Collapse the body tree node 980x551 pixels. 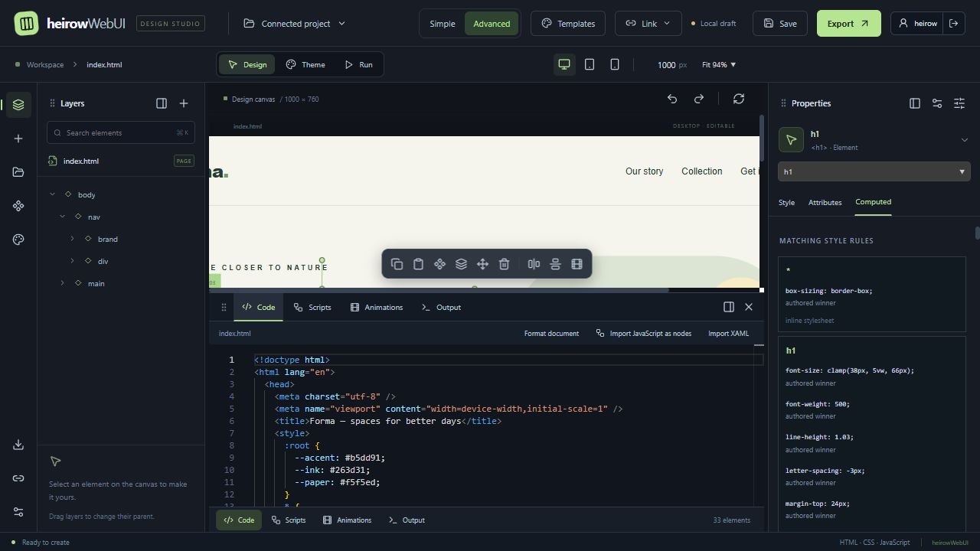[53, 194]
